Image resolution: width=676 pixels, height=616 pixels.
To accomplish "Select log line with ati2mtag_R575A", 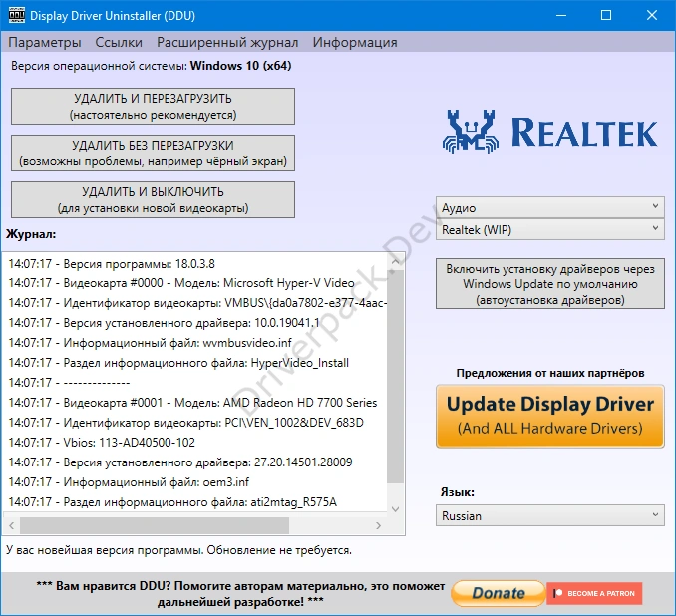I will 172,501.
